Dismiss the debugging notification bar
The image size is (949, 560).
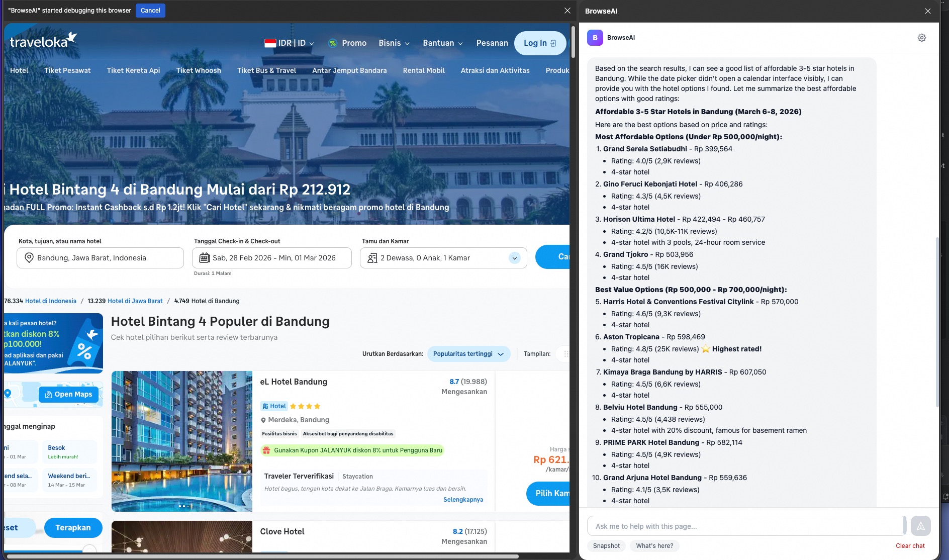point(567,11)
